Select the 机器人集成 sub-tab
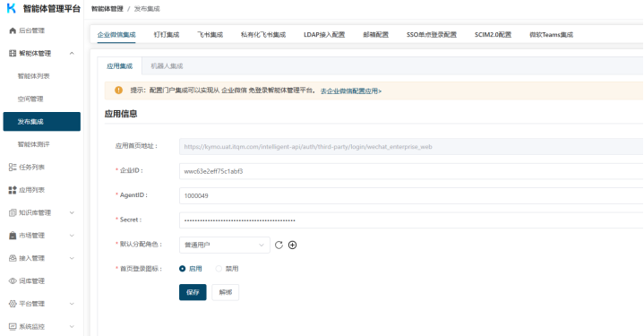The image size is (644, 336). 167,66
